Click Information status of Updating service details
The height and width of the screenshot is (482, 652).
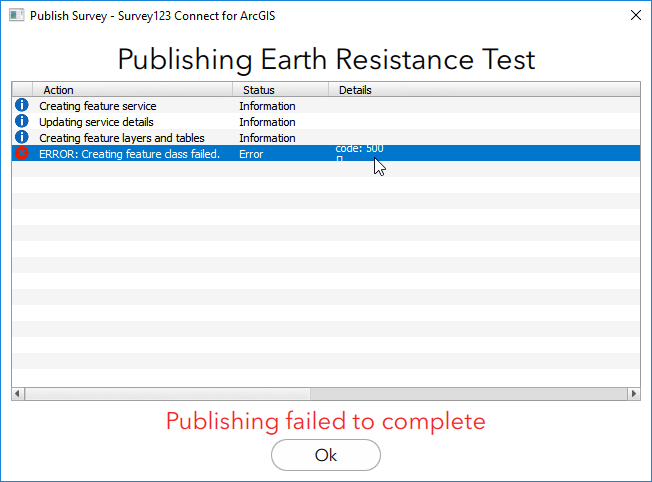pyautogui.click(x=267, y=122)
